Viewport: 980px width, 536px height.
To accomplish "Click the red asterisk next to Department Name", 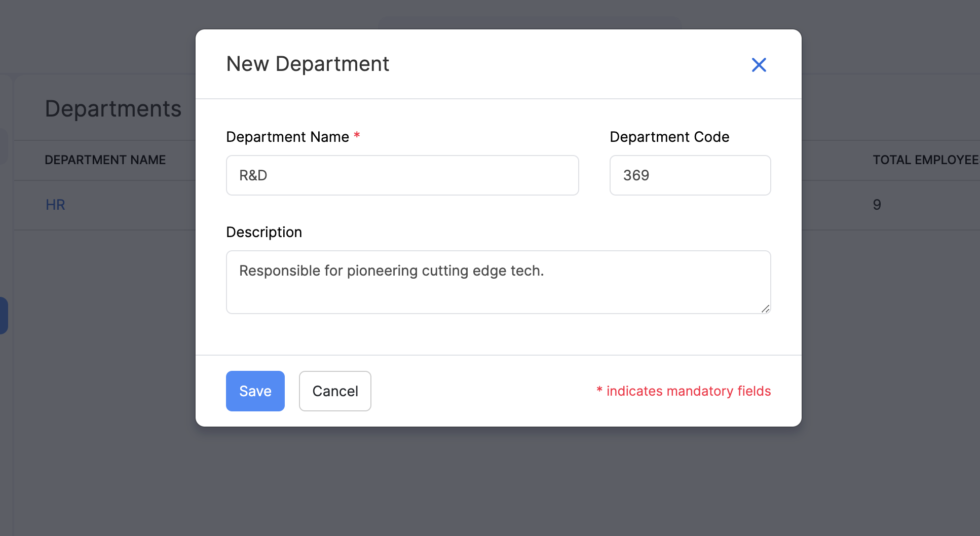I will pos(357,135).
